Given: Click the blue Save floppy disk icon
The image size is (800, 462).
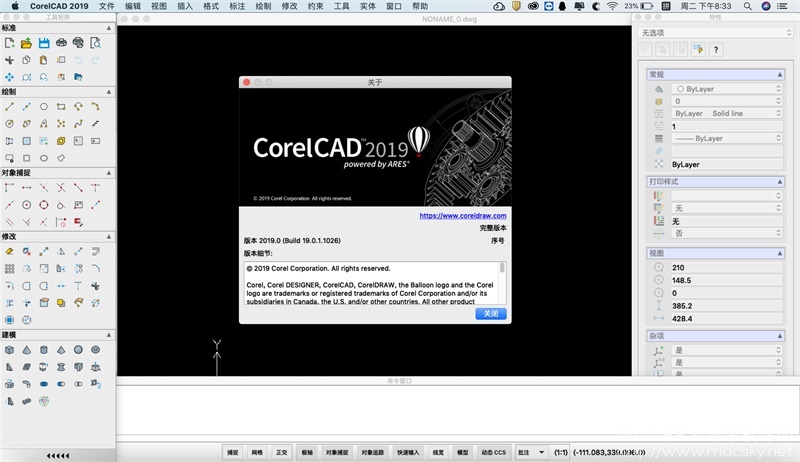Looking at the screenshot, I should tap(44, 43).
